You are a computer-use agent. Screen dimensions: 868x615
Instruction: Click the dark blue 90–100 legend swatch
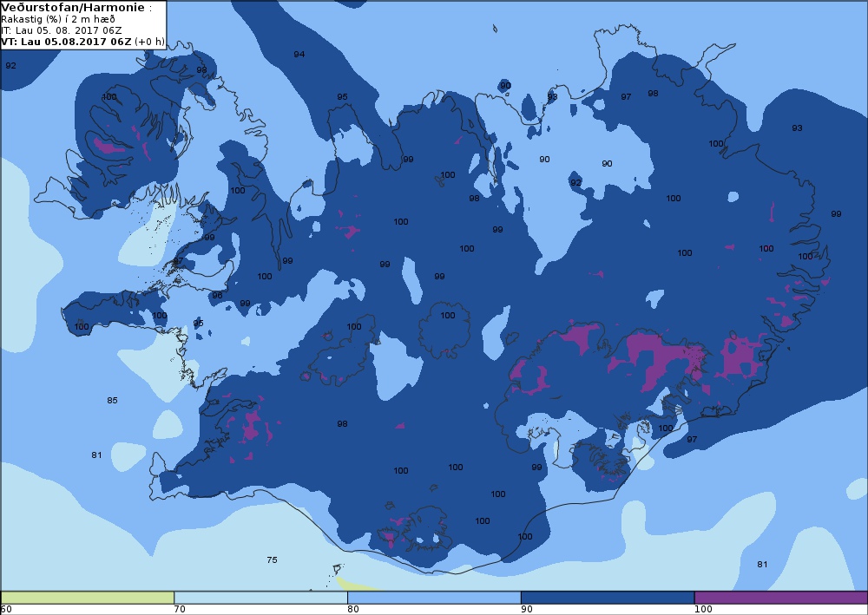(608, 598)
